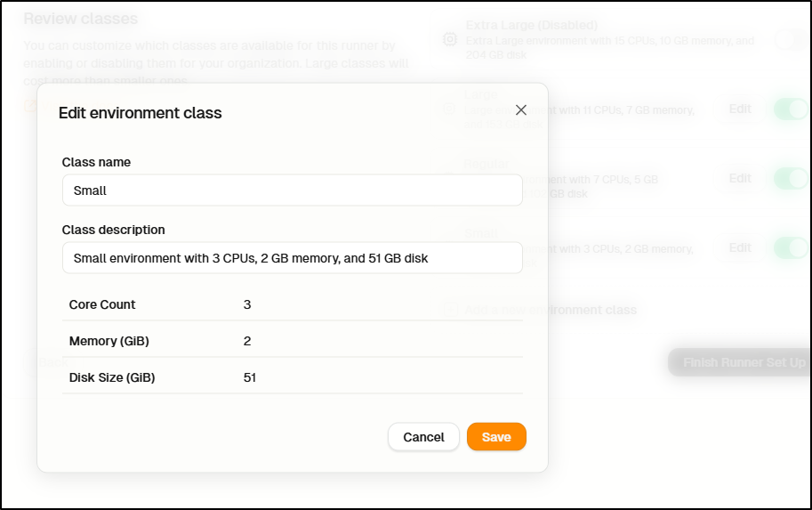This screenshot has height=510, width=812.
Task: Click the Large class CPU icon
Action: tap(450, 109)
